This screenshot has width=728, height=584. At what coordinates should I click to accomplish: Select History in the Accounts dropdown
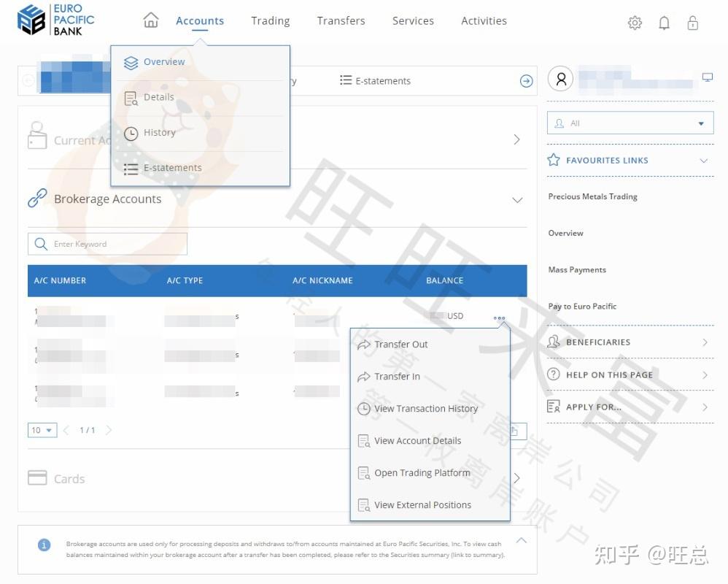(x=200, y=133)
